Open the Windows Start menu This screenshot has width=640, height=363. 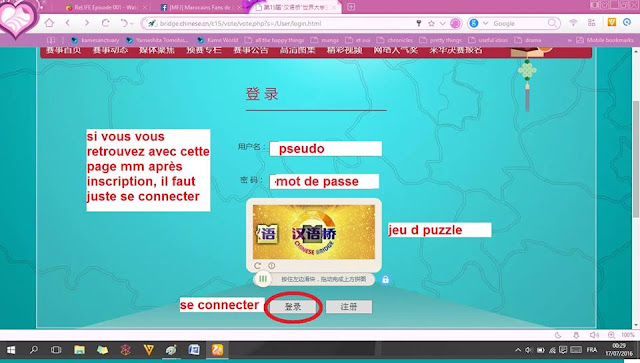11,350
